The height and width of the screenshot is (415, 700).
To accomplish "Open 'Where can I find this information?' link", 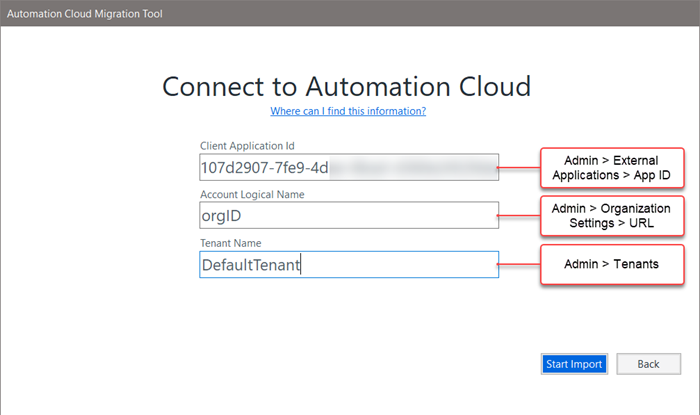I will coord(348,111).
